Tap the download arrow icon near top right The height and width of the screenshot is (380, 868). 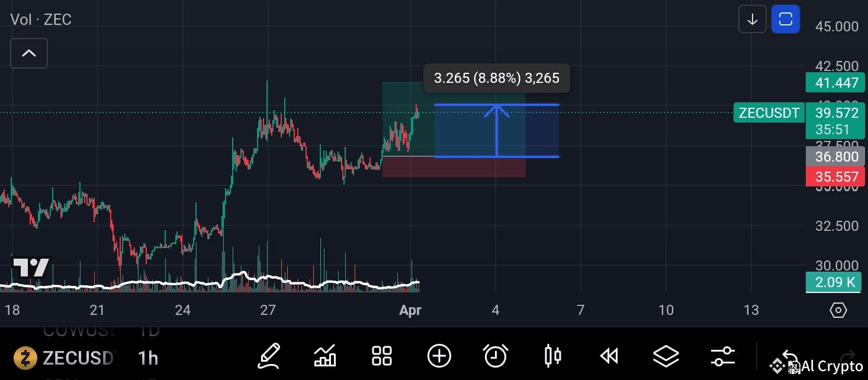tap(752, 19)
